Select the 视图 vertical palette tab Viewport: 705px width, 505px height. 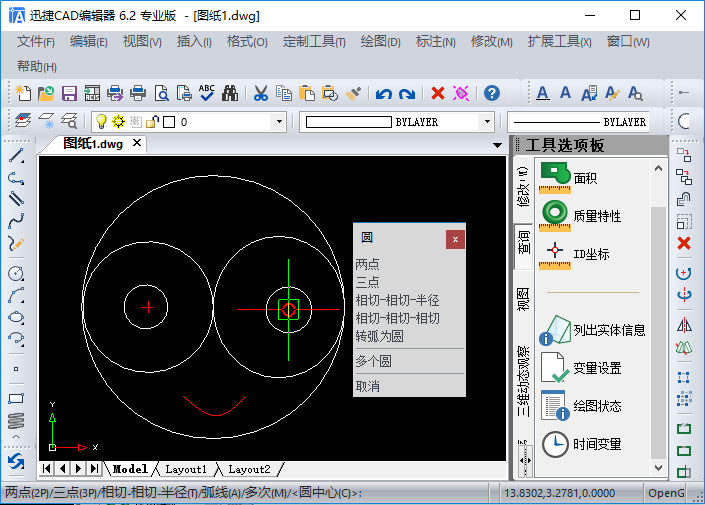pos(523,299)
